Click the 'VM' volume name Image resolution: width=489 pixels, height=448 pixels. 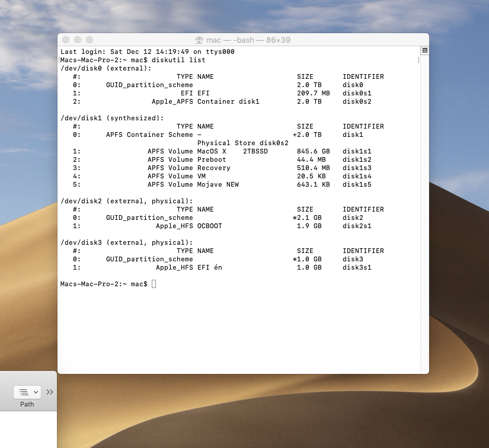pyautogui.click(x=202, y=176)
